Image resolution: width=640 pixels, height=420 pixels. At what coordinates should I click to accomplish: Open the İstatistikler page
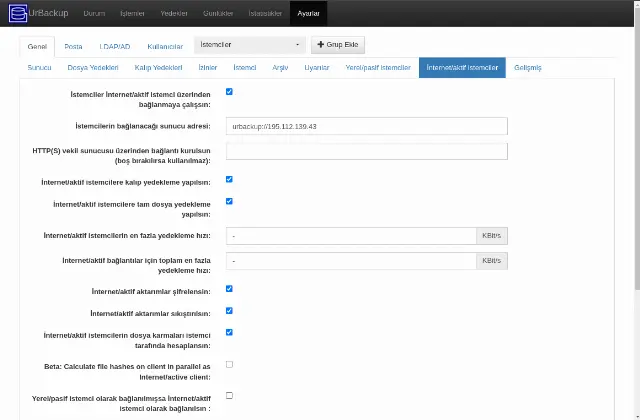(265, 13)
